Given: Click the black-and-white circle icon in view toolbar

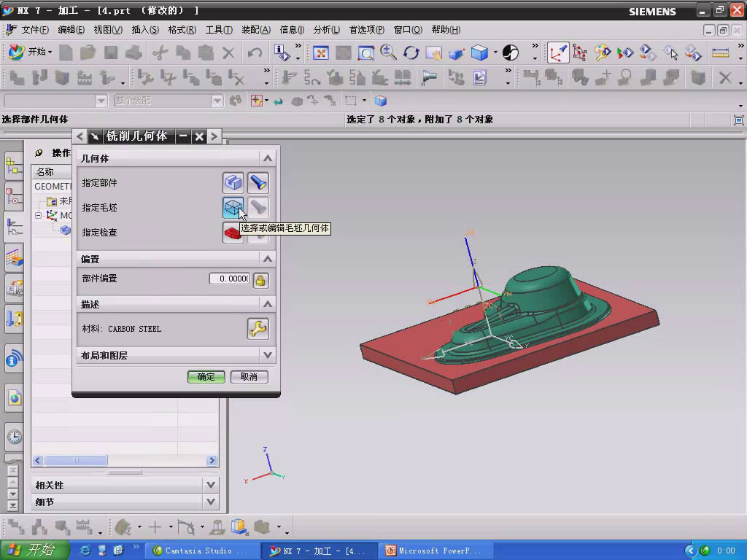Looking at the screenshot, I should pos(511,52).
